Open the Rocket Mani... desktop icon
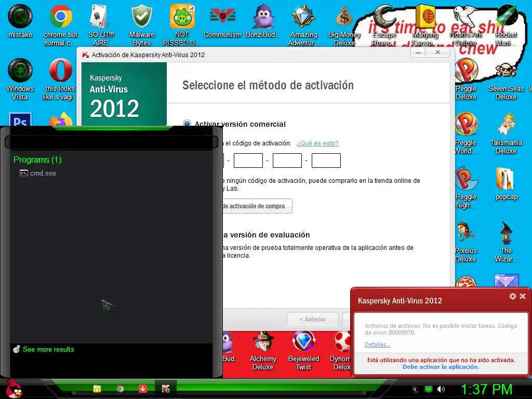 point(506,25)
